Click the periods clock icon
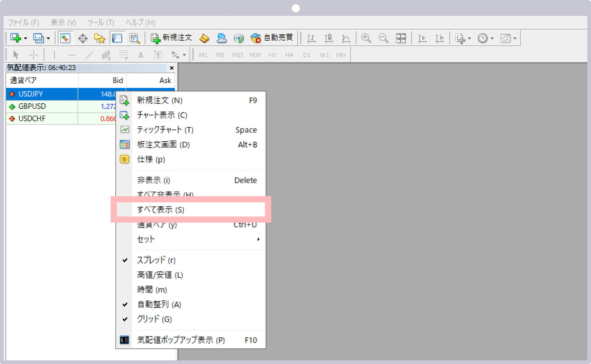This screenshot has height=364, width=591. tap(482, 38)
